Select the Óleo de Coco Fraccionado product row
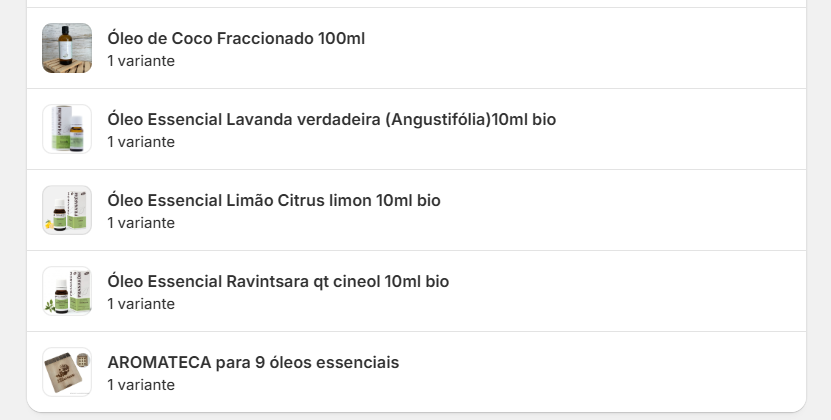The height and width of the screenshot is (420, 831). point(600,48)
